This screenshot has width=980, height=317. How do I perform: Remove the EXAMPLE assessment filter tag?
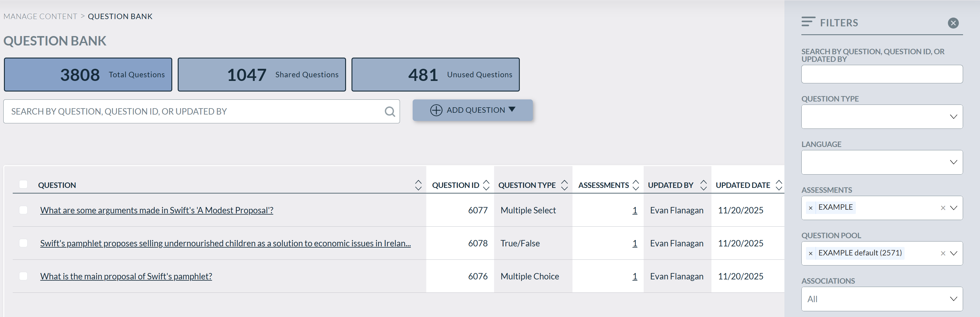(810, 208)
